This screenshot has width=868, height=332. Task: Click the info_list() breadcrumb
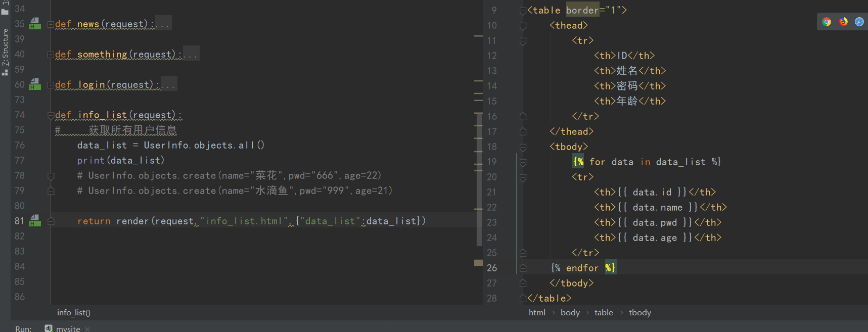tap(74, 313)
